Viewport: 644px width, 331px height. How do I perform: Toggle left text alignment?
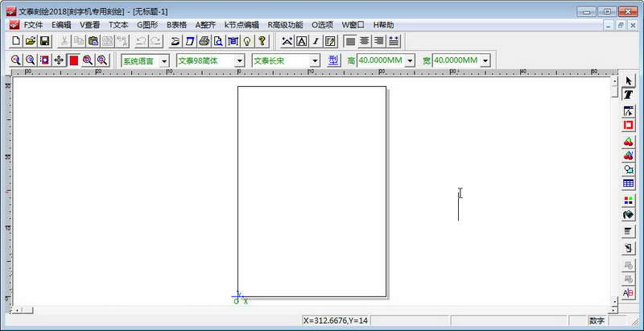click(x=350, y=41)
